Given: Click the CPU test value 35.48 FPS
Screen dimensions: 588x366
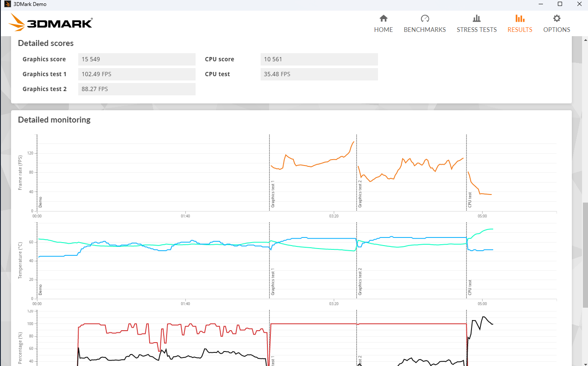Looking at the screenshot, I should coord(319,74).
